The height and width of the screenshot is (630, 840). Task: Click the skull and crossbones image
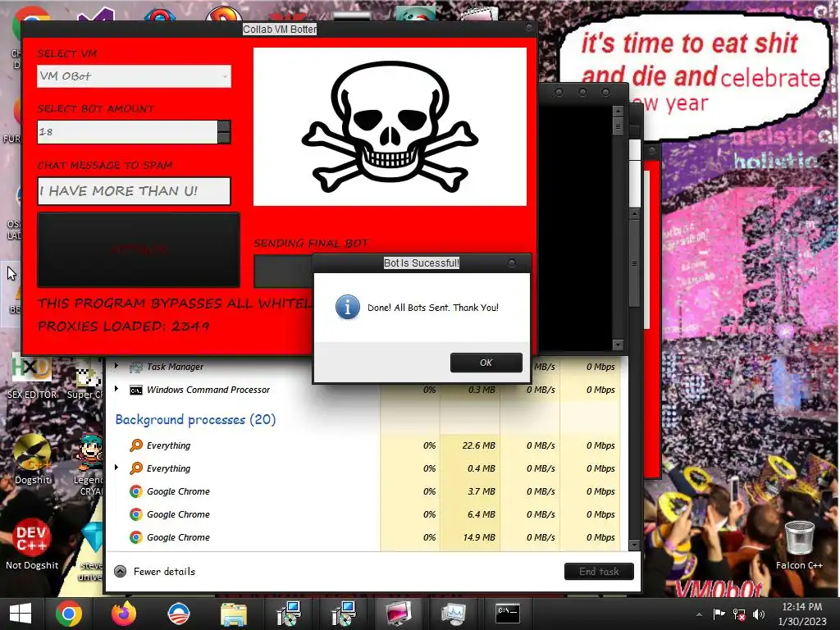(x=390, y=126)
